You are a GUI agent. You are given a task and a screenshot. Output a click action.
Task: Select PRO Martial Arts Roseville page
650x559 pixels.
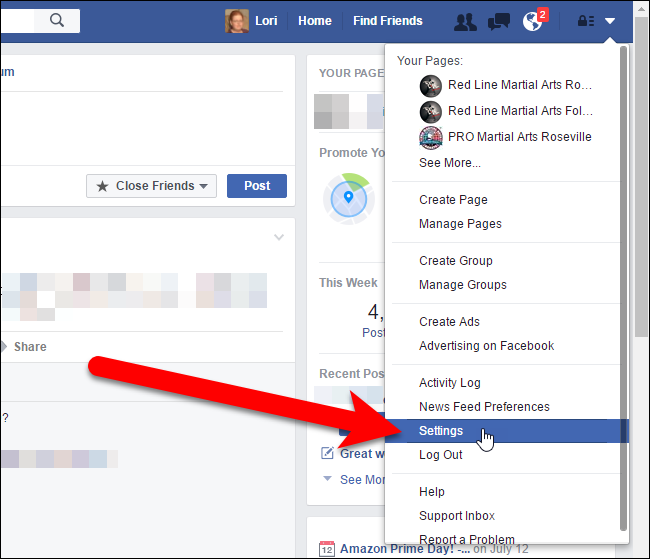point(519,137)
